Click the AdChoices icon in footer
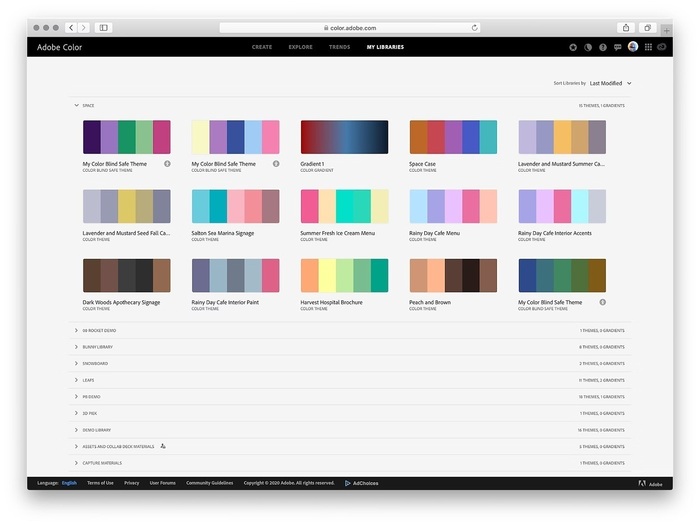The height and width of the screenshot is (526, 700). point(347,483)
